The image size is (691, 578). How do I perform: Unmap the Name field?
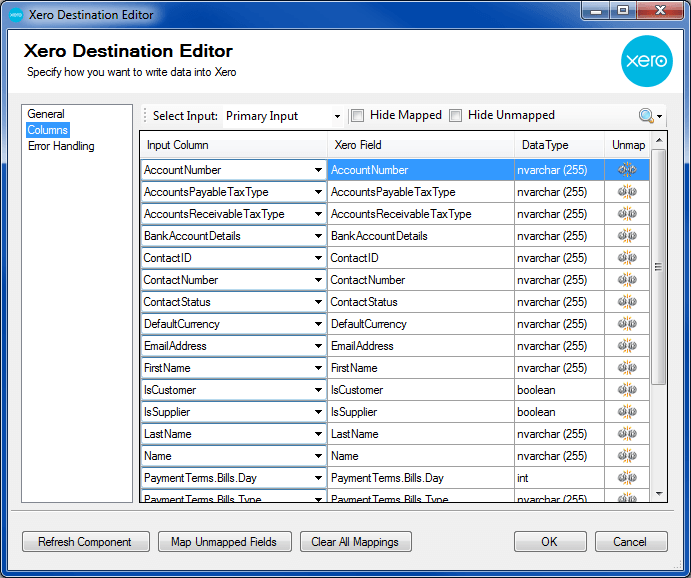coord(627,456)
